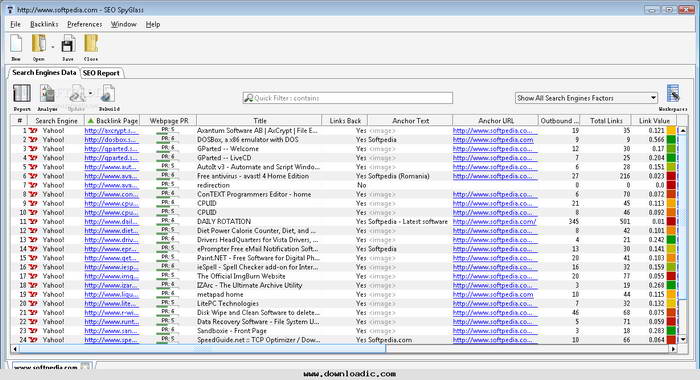This screenshot has width=700, height=380.
Task: Click the horizontal scrollbar left arrow
Action: point(15,349)
